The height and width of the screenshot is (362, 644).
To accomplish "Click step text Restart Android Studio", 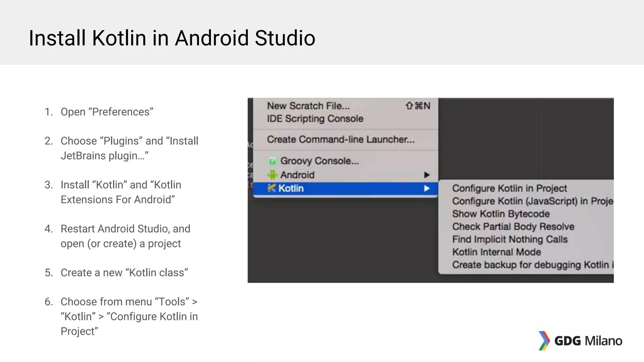I will (x=125, y=236).
